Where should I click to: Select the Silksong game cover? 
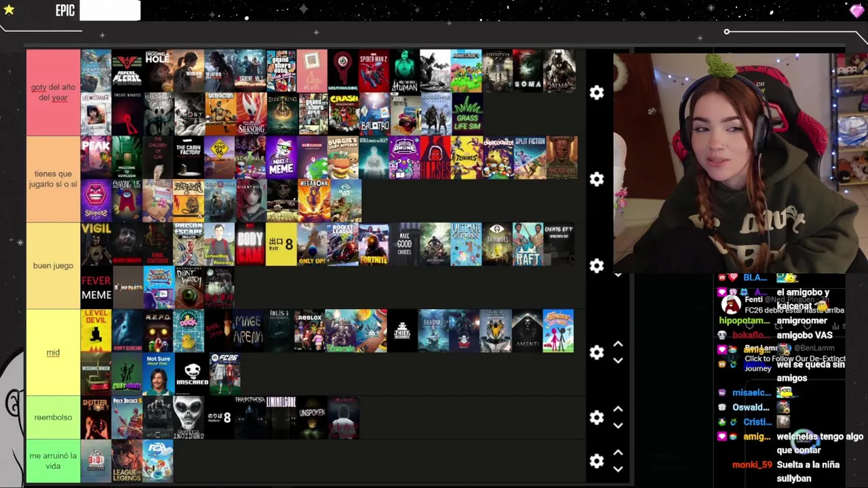point(251,114)
